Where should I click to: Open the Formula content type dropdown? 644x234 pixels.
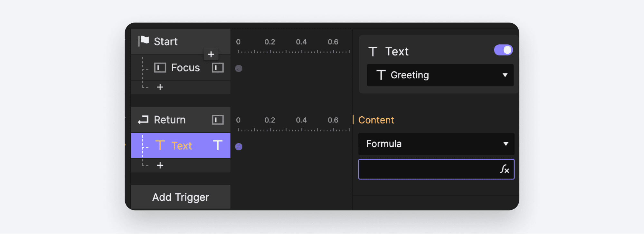coord(436,144)
